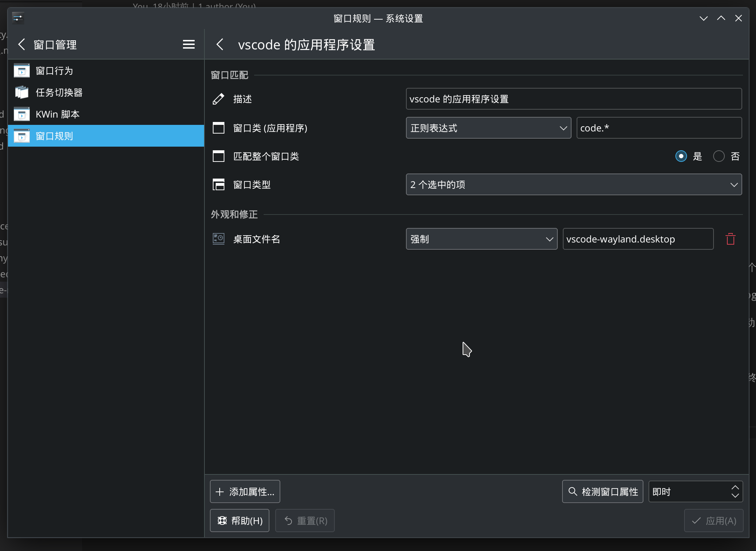Click the code.* input field
Viewport: 756px width, 551px height.
coord(659,128)
